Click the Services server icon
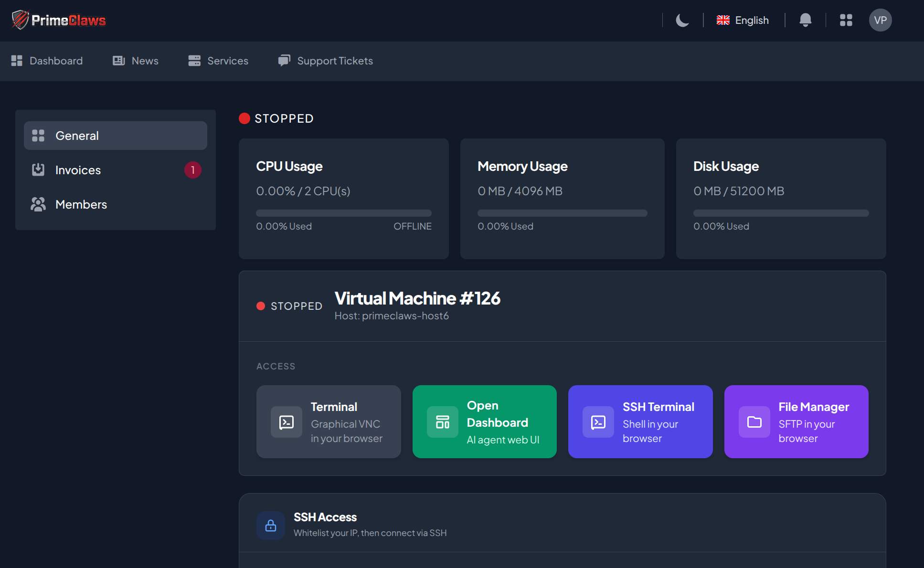Viewport: 924px width, 568px height. point(194,61)
